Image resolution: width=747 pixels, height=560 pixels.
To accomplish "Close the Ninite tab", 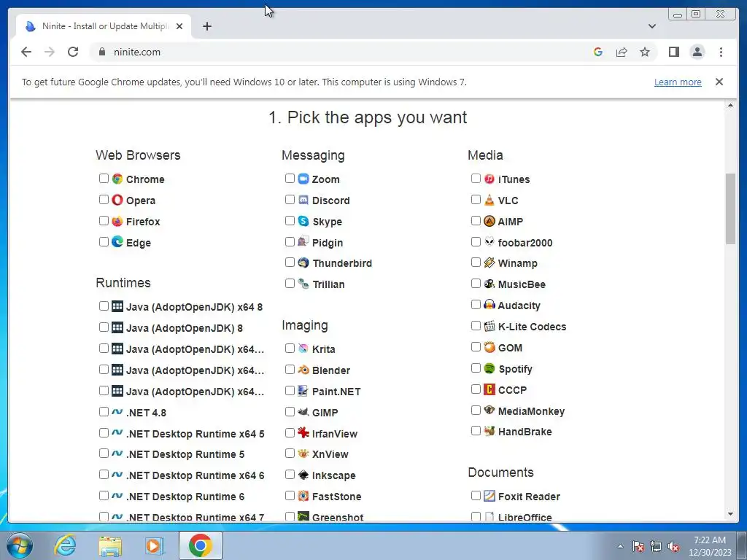I will pos(179,26).
